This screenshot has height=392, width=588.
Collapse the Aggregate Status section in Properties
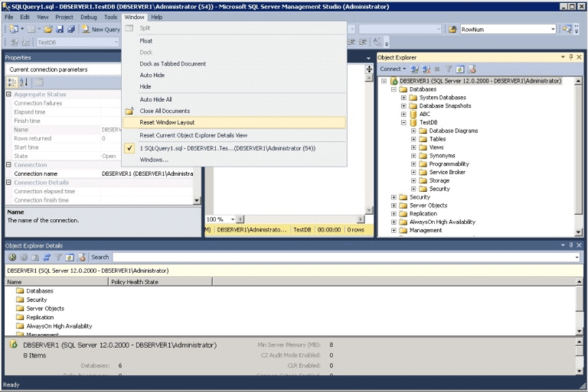(8, 94)
